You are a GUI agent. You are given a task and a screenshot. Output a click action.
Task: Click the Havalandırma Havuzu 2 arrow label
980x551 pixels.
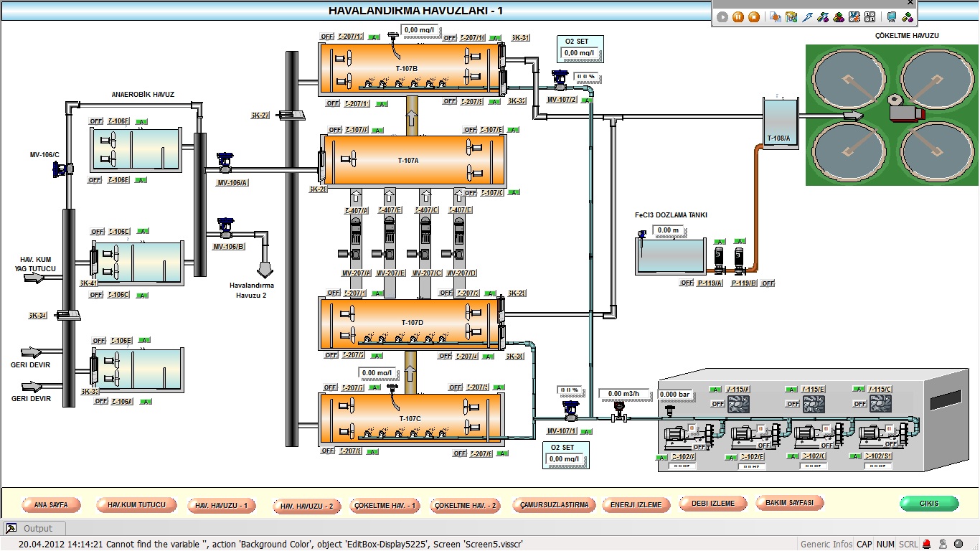pyautogui.click(x=252, y=290)
